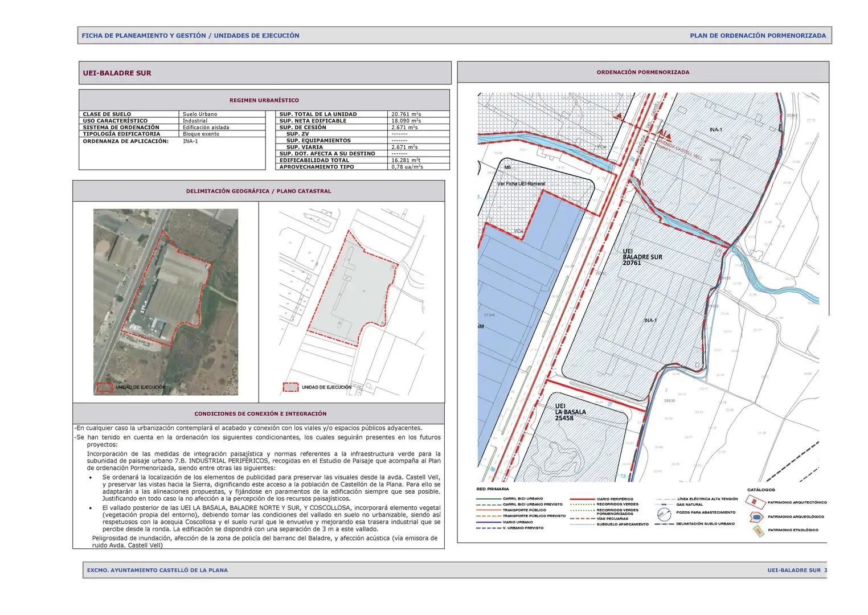
Task: Click the Vías Pecuarias dashed line symbol
Action: tap(582, 519)
